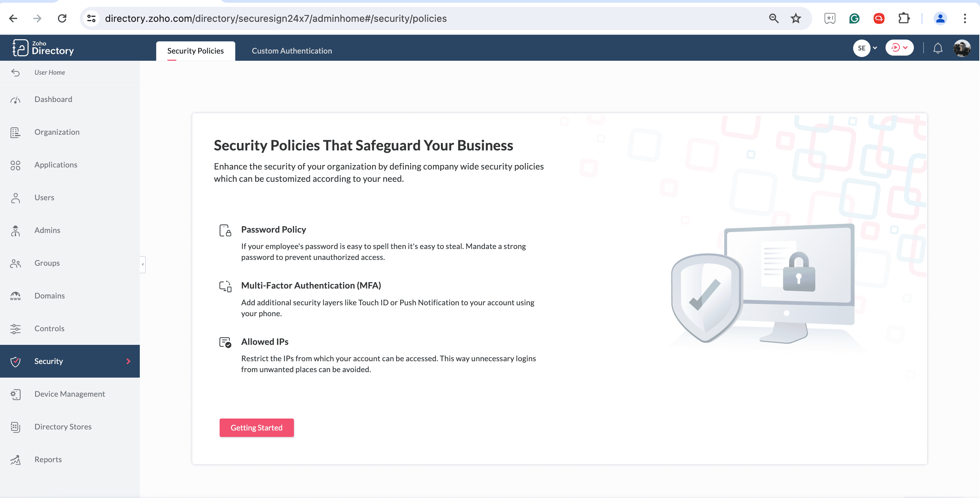Click the Organization menu item
The width and height of the screenshot is (980, 498).
57,131
